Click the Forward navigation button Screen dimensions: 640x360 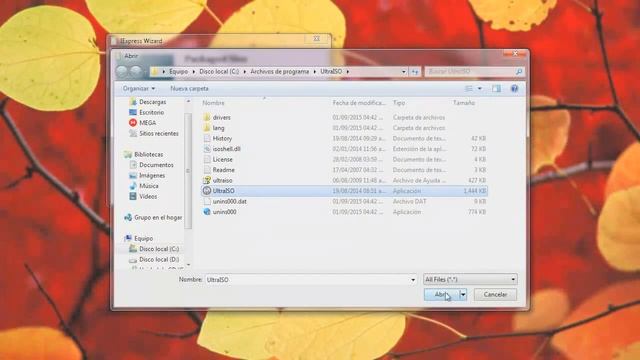[x=136, y=72]
